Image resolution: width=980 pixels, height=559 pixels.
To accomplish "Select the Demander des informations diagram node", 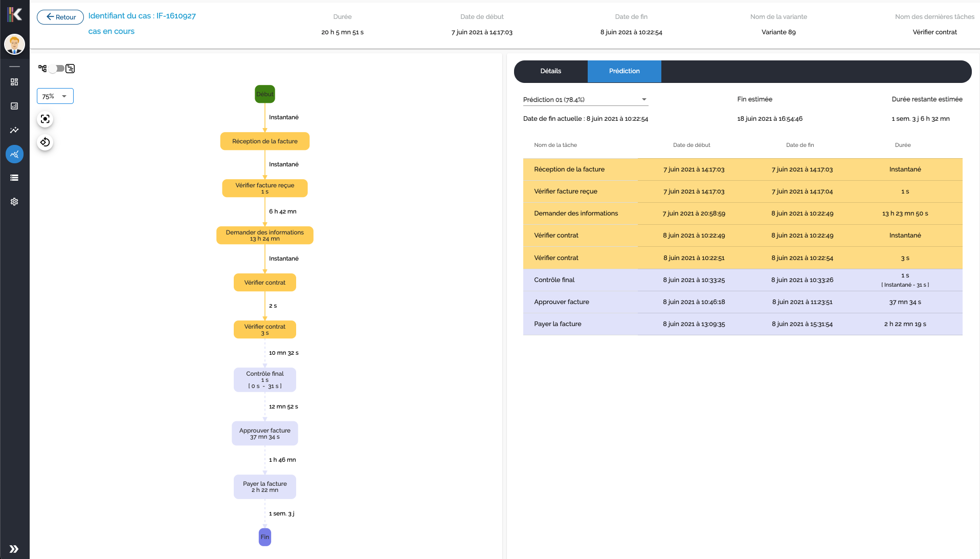I will pos(264,235).
